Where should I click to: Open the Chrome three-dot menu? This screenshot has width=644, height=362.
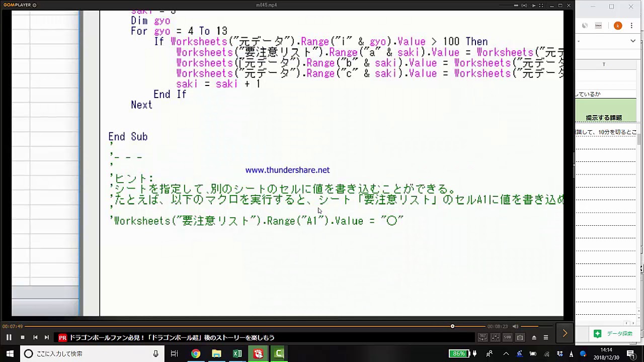click(x=631, y=26)
